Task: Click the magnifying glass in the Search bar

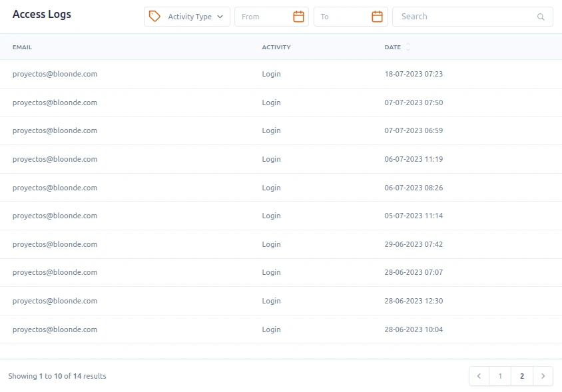Action: (541, 17)
